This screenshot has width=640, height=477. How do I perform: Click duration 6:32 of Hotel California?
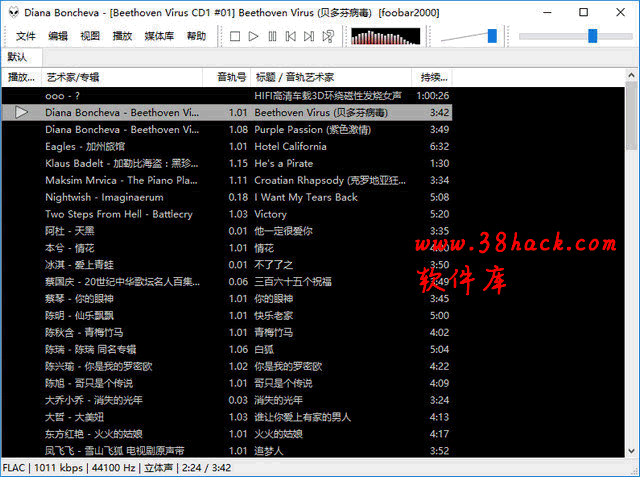pyautogui.click(x=440, y=146)
